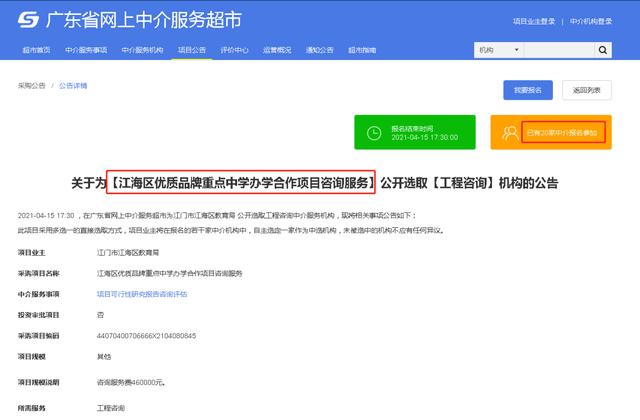Click 中介机构登录 login link

pos(591,21)
